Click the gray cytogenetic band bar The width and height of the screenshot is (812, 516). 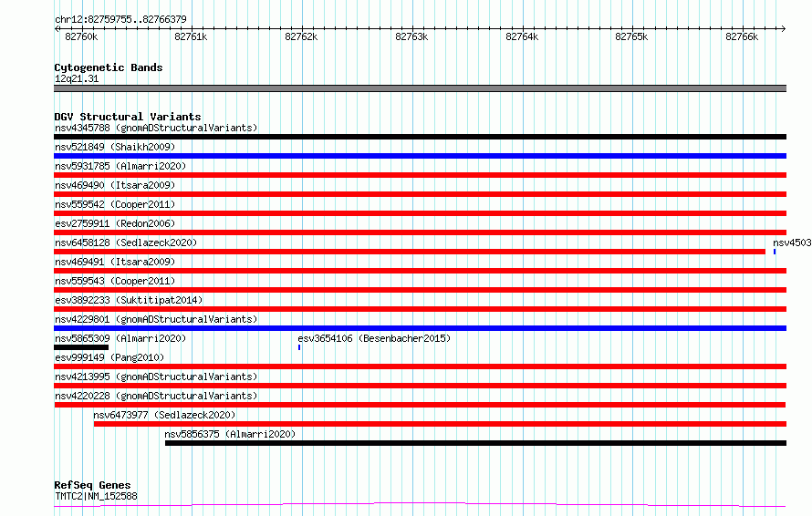pos(420,88)
